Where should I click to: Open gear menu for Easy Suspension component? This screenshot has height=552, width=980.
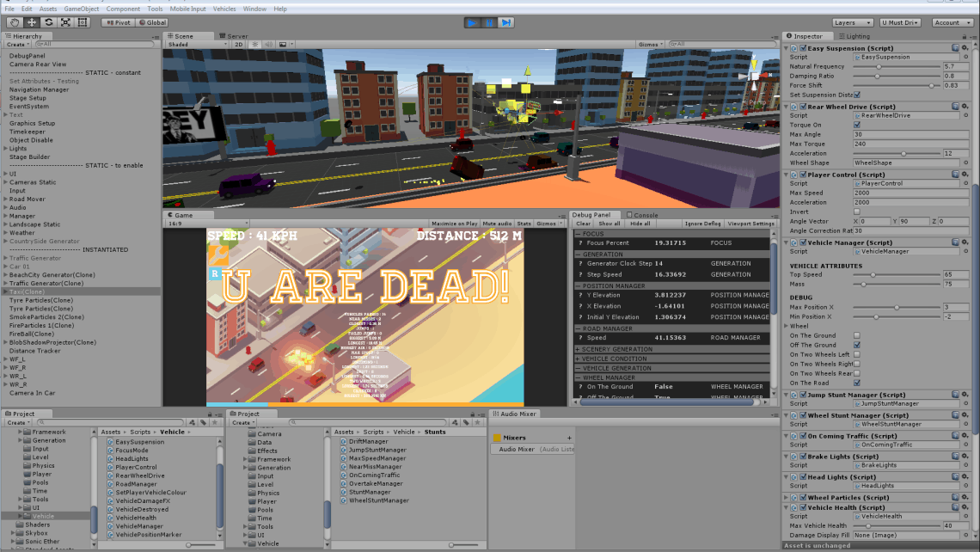point(965,49)
